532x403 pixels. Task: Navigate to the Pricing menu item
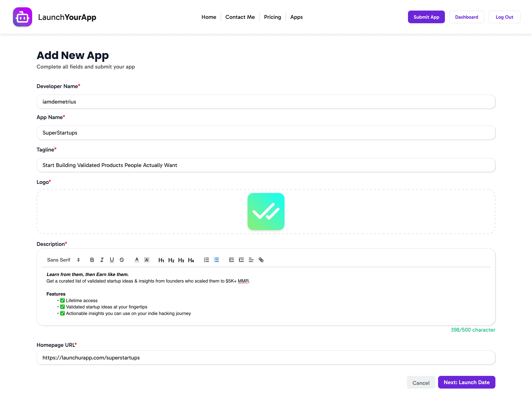pyautogui.click(x=272, y=17)
